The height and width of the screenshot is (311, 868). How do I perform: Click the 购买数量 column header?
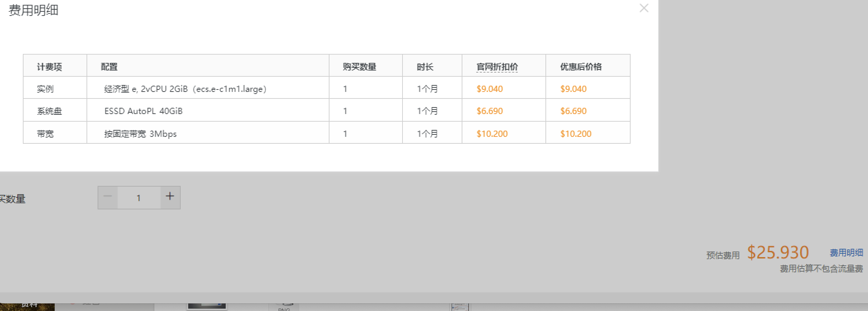click(x=359, y=67)
